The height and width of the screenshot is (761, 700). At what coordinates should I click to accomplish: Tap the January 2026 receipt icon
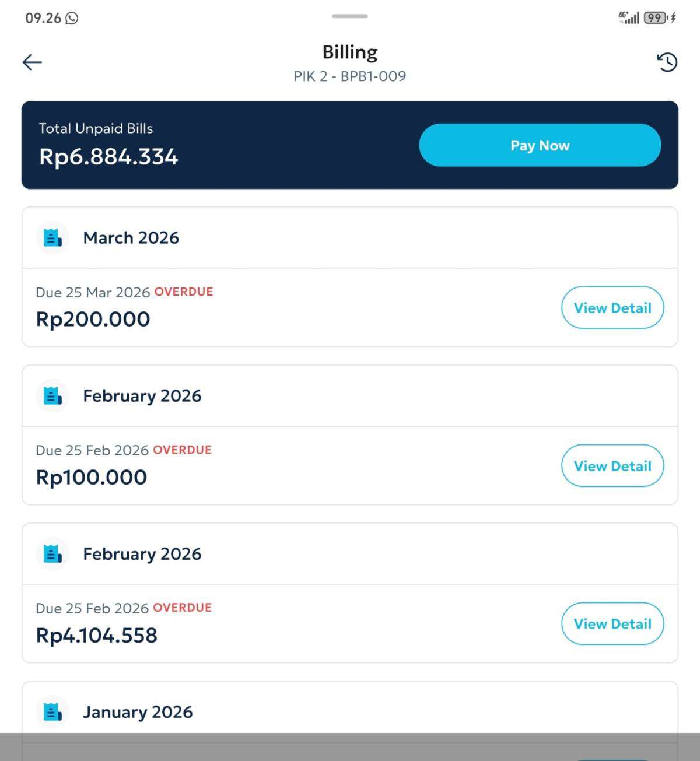point(52,712)
